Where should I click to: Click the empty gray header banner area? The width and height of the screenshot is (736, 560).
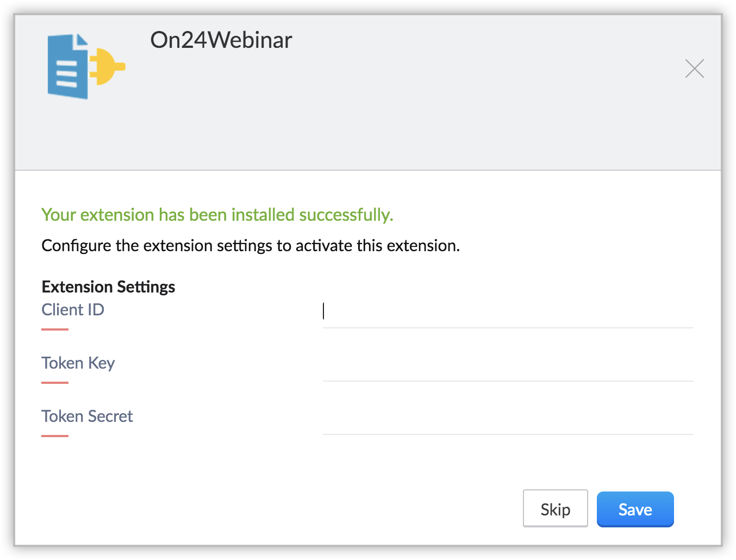pos(413,120)
